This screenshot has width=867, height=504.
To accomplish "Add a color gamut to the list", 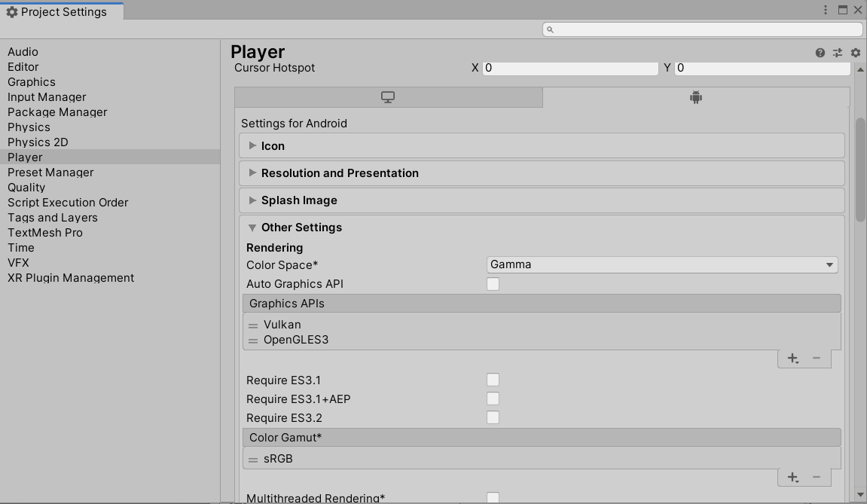I will tap(792, 477).
